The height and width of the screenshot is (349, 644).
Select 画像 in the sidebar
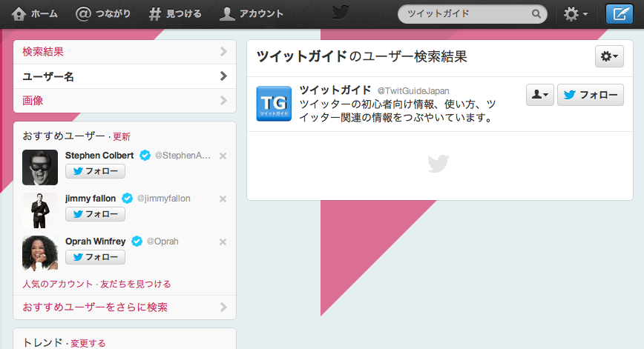pos(125,101)
